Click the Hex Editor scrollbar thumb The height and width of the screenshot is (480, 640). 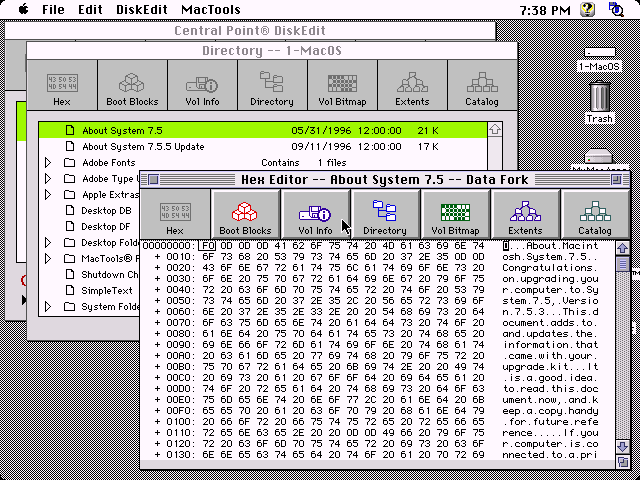622,264
